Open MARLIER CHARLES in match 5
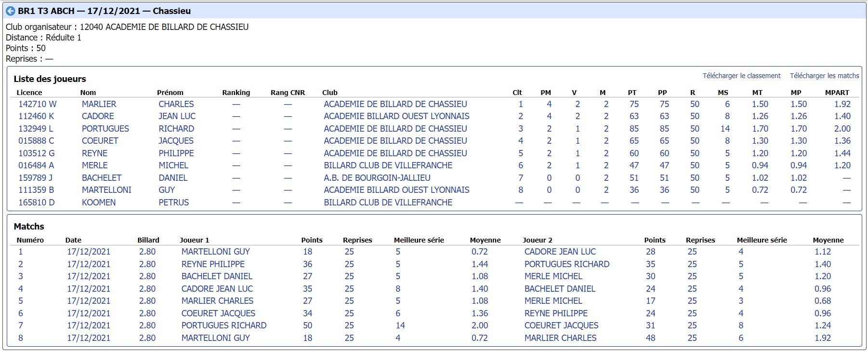This screenshot has width=868, height=352. pyautogui.click(x=217, y=301)
